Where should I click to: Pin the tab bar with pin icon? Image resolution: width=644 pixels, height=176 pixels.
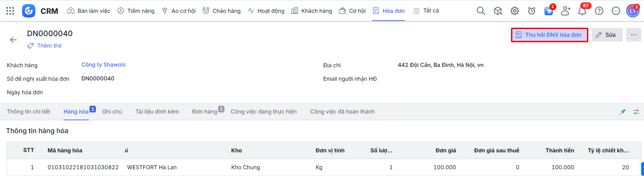click(x=623, y=112)
